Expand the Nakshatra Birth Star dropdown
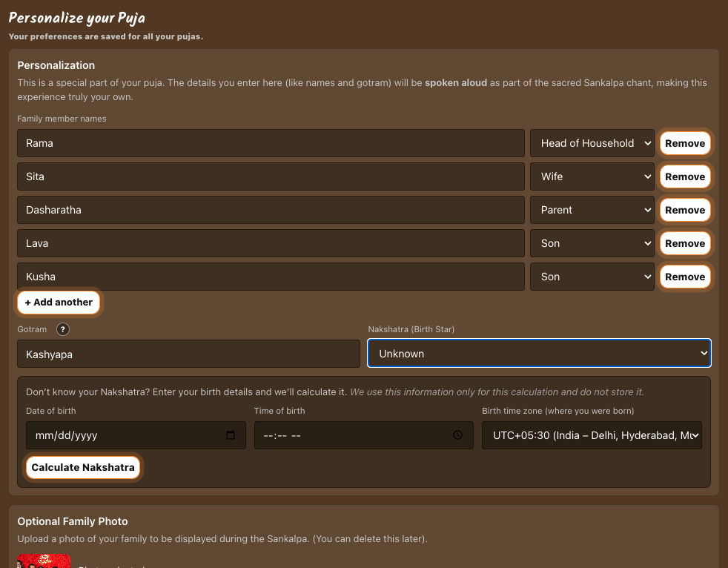The height and width of the screenshot is (568, 728). click(539, 354)
